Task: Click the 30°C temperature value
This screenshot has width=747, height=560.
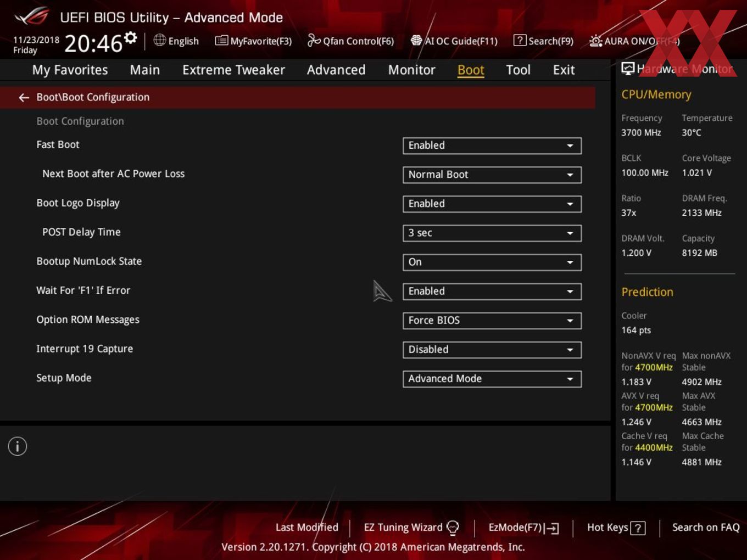Action: tap(692, 132)
